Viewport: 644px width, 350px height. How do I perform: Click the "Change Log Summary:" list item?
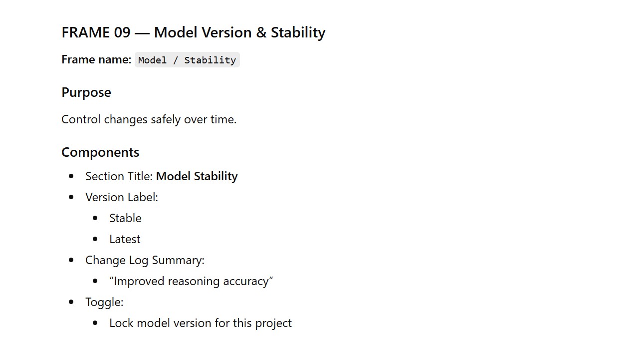[x=145, y=260]
